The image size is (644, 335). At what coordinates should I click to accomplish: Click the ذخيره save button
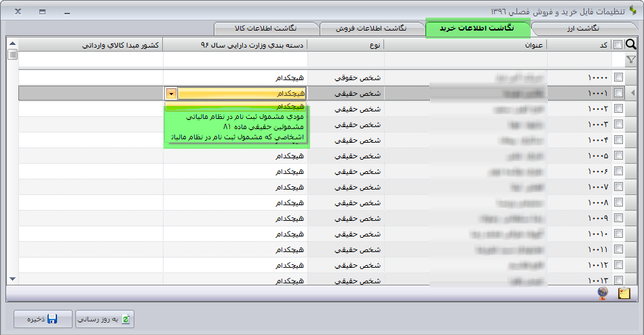click(43, 319)
